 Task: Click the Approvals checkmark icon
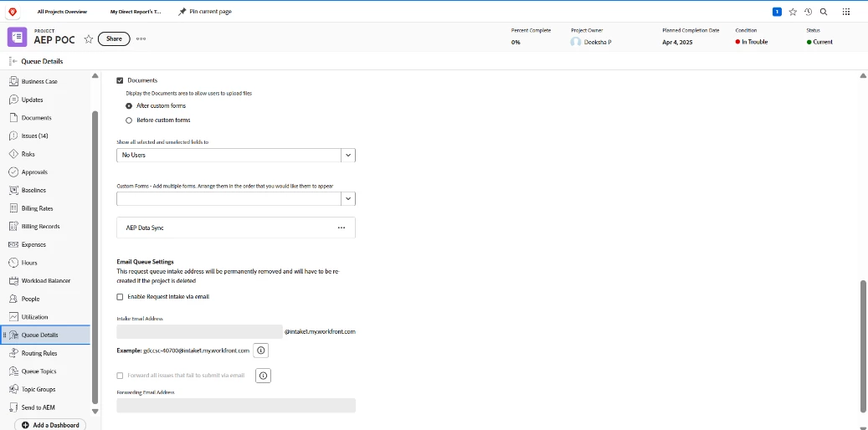[14, 172]
